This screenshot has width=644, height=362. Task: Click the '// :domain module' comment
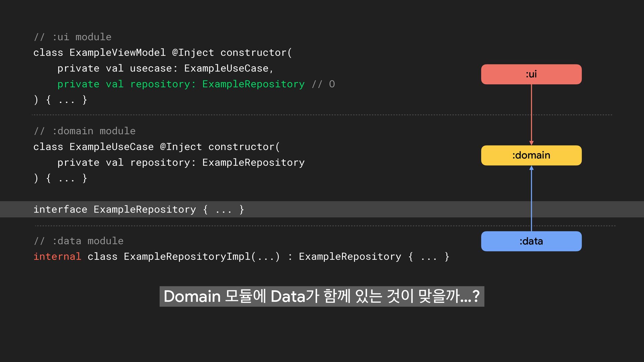85,131
